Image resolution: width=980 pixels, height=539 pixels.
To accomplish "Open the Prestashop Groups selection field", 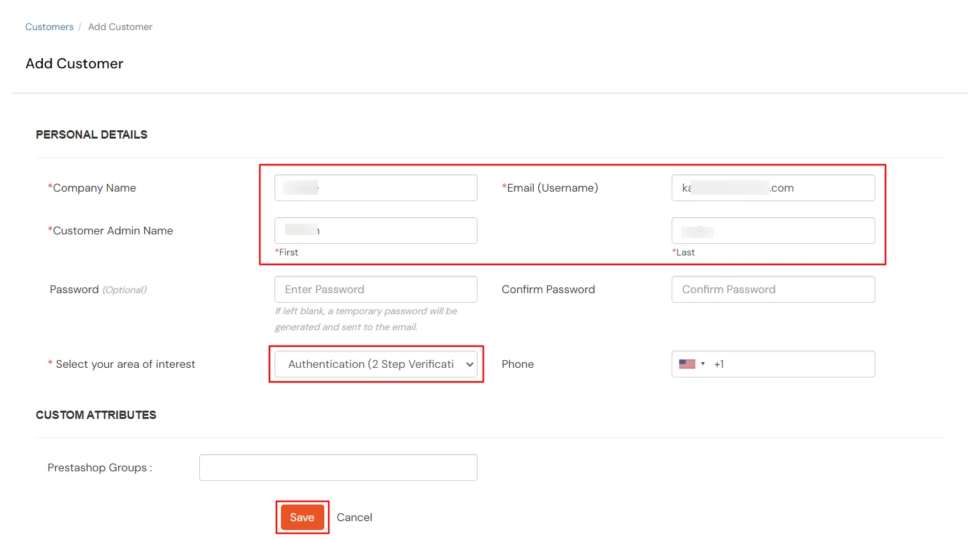I will point(338,467).
